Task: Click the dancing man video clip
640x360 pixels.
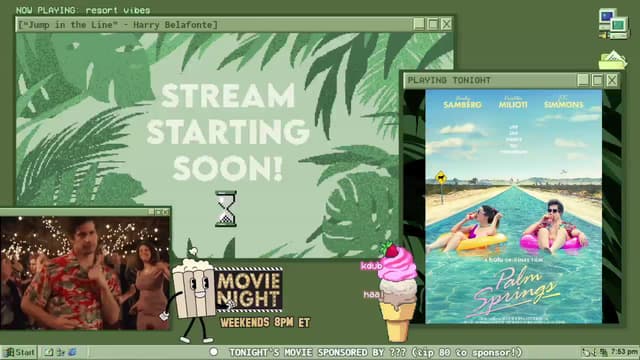Action: tap(85, 273)
